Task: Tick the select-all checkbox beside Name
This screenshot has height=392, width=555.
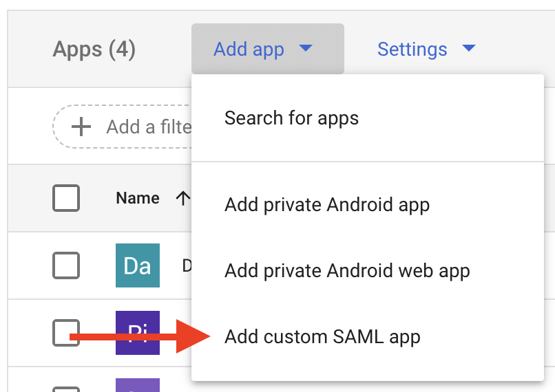Action: coord(66,198)
